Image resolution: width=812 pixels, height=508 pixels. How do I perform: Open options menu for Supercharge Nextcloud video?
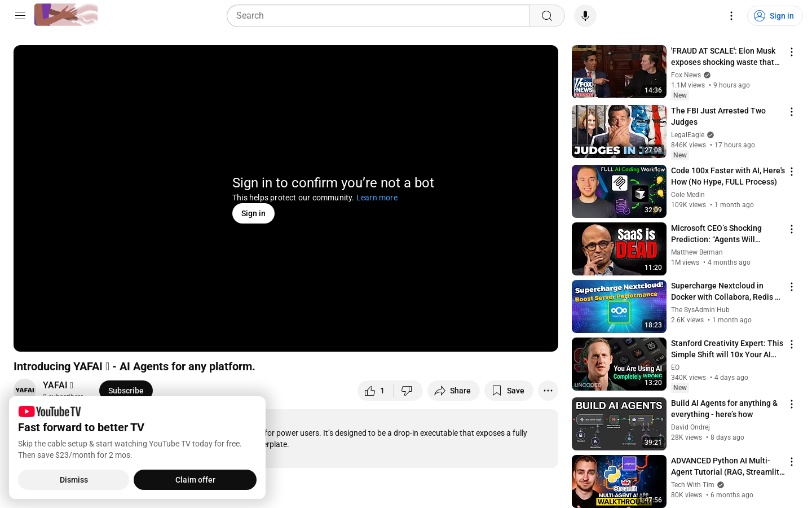792,287
